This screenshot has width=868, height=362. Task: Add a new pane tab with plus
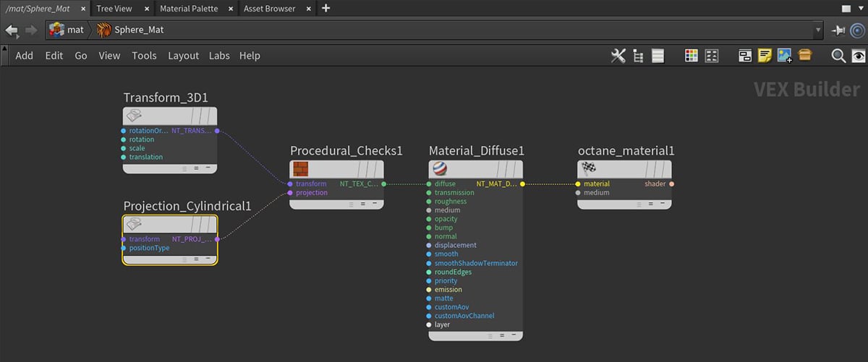325,9
